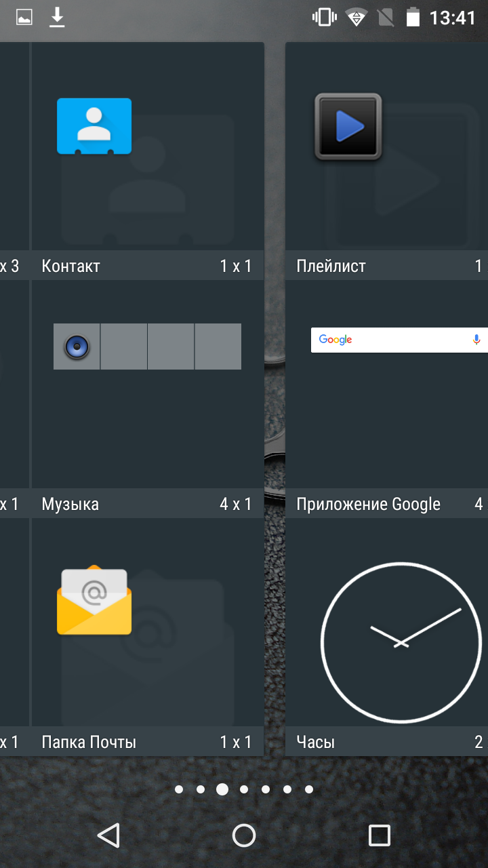Tap the speaker icon in Музыка widget

[77, 347]
